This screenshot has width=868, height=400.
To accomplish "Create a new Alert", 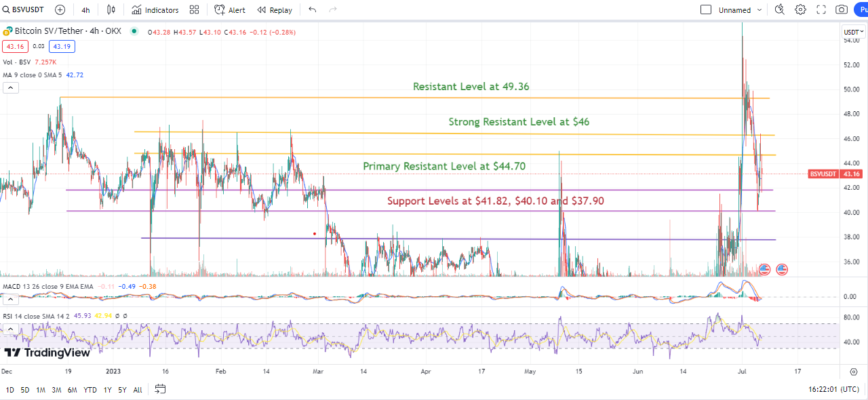I will (230, 10).
